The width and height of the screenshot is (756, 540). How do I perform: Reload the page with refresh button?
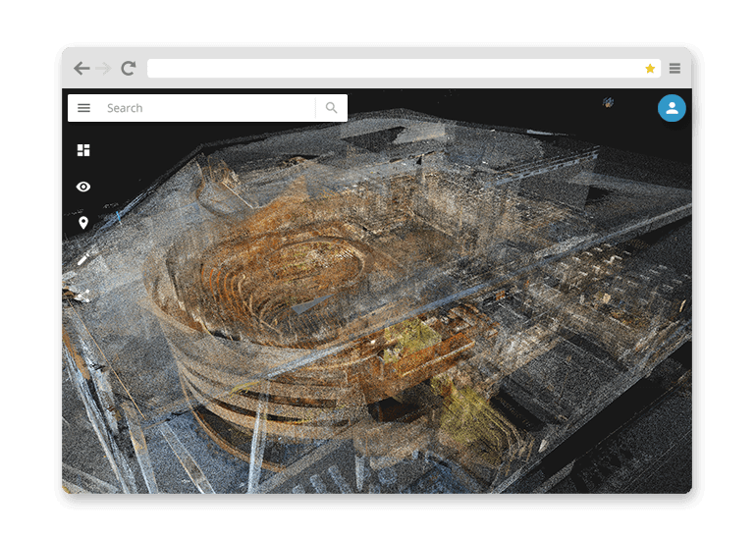128,69
